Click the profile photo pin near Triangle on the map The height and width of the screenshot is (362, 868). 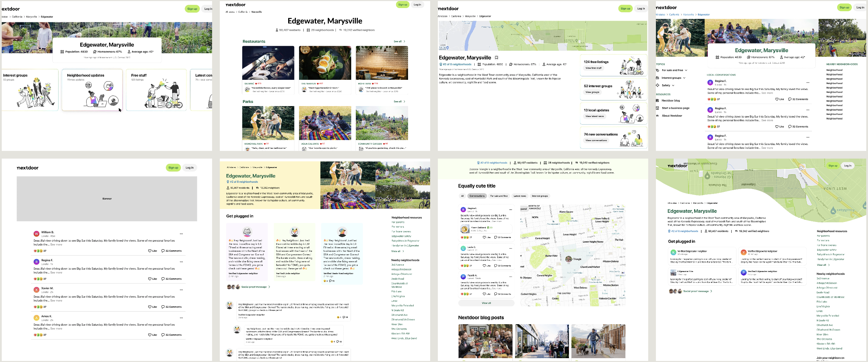[569, 259]
